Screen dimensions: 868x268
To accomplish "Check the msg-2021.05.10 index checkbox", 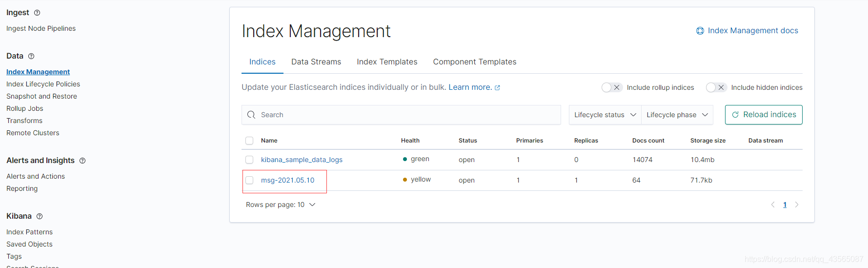I will 249,180.
